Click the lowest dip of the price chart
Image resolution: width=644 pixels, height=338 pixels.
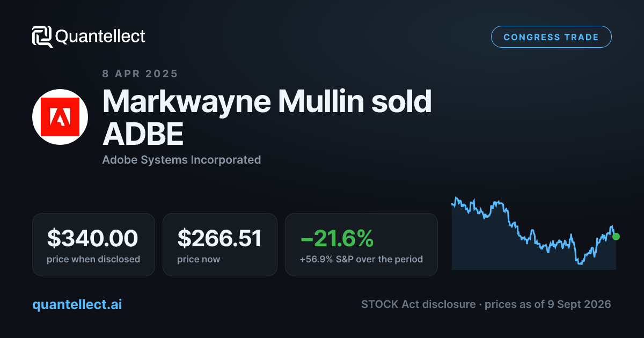pyautogui.click(x=580, y=262)
